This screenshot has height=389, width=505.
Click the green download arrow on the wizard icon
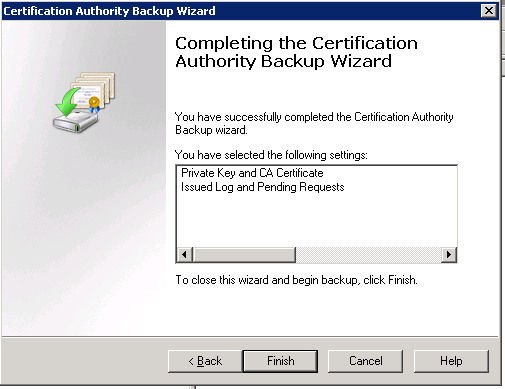click(x=68, y=102)
